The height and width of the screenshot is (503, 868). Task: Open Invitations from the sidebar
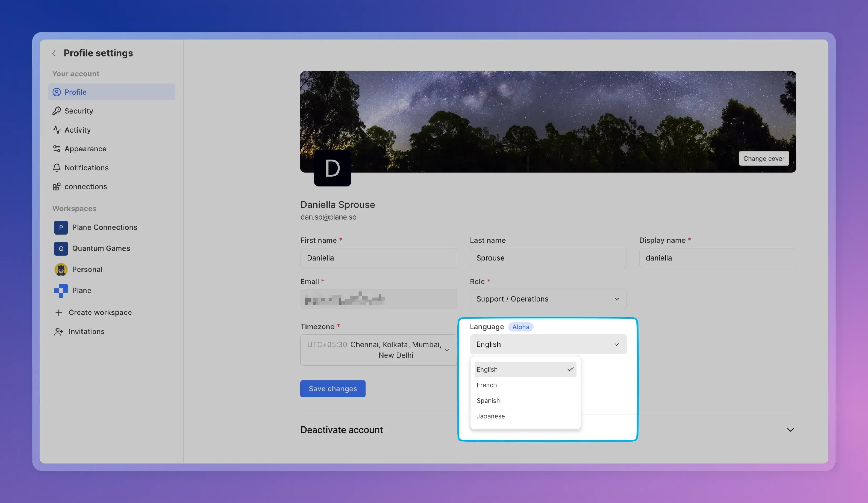(86, 331)
